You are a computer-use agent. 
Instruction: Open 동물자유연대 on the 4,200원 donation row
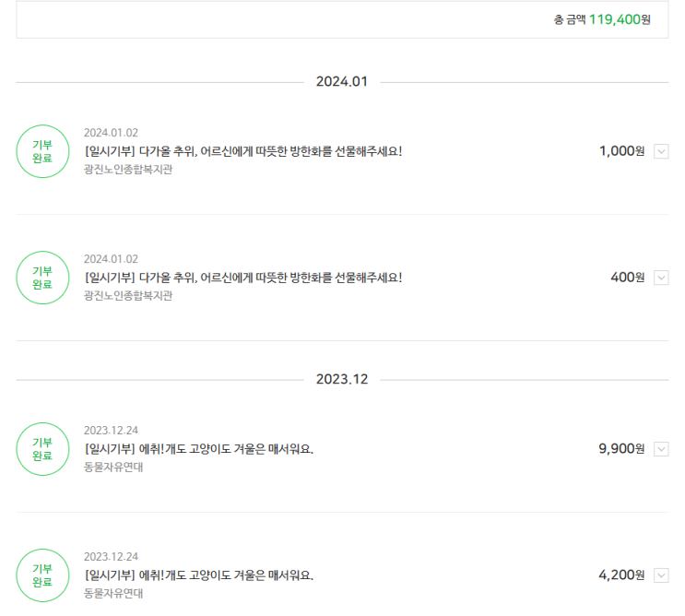point(113,593)
